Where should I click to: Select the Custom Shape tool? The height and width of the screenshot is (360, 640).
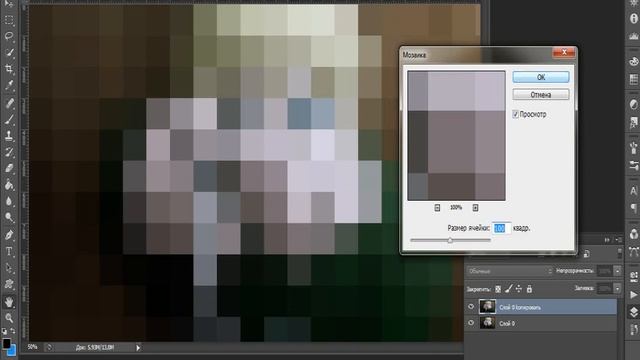[x=9, y=284]
